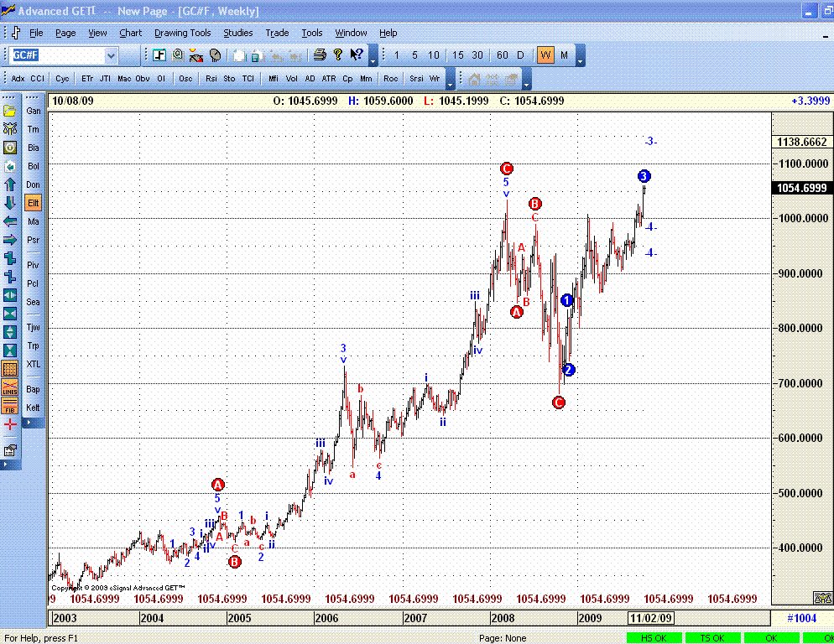The image size is (834, 644).
Task: Click the open folder icon in left toolbar
Action: pos(9,111)
